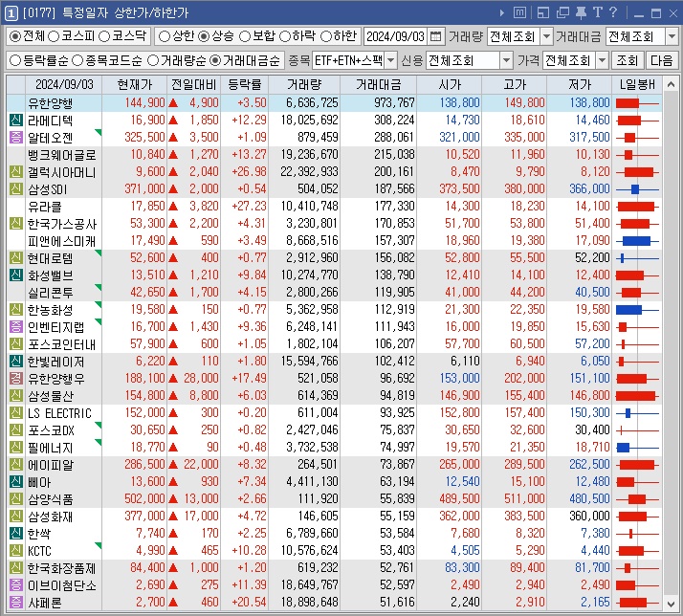Select the 코스닥 radio button
This screenshot has width=683, height=616.
104,36
